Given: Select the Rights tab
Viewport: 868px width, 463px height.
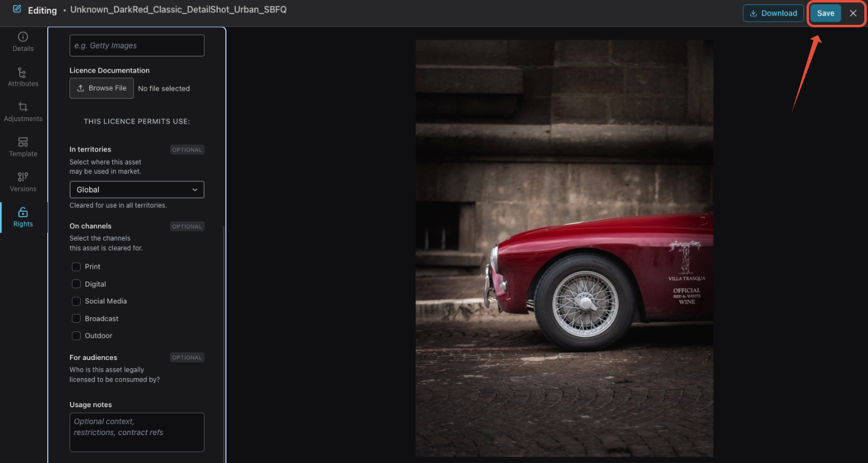Looking at the screenshot, I should pyautogui.click(x=23, y=217).
